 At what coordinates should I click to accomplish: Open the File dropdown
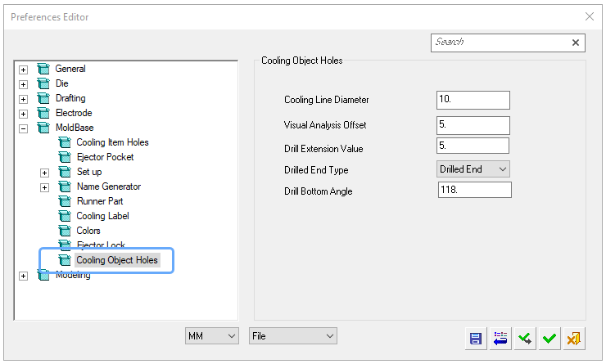[x=293, y=336]
